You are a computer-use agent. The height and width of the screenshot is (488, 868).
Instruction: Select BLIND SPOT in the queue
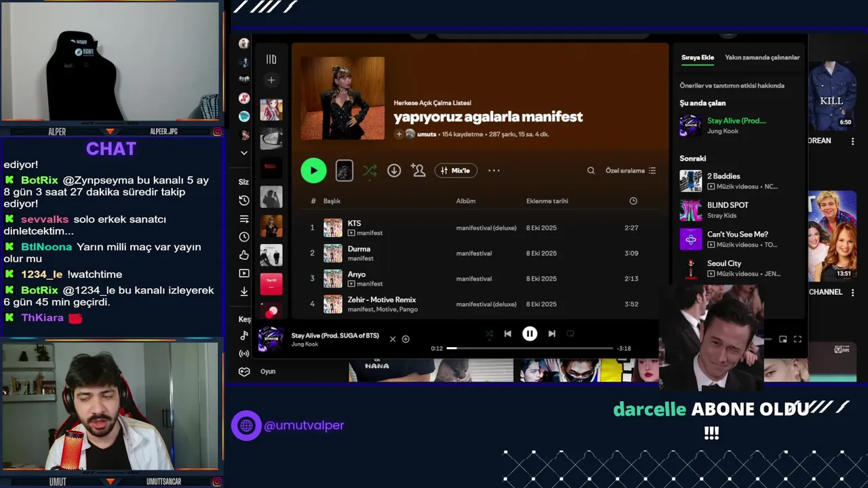[x=736, y=210]
